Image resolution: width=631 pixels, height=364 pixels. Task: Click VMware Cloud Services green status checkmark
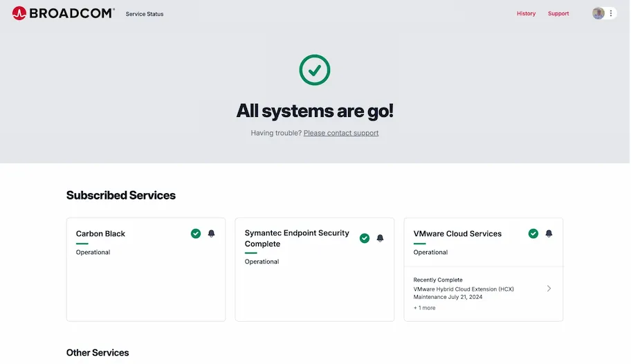pyautogui.click(x=533, y=233)
